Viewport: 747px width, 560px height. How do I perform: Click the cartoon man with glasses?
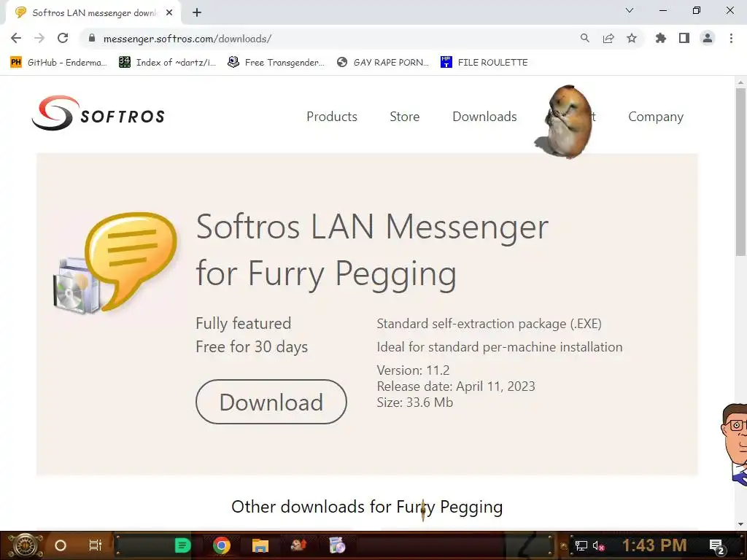(734, 444)
